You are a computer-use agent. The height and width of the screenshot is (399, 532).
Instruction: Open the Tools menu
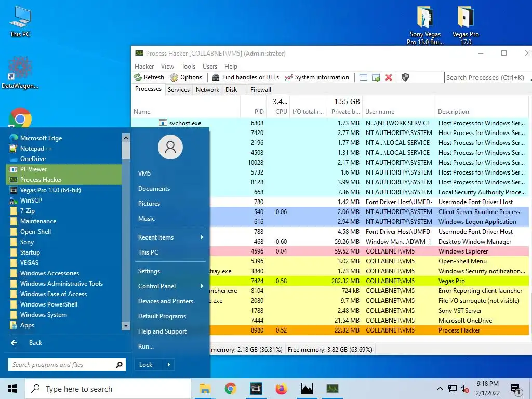coord(188,66)
